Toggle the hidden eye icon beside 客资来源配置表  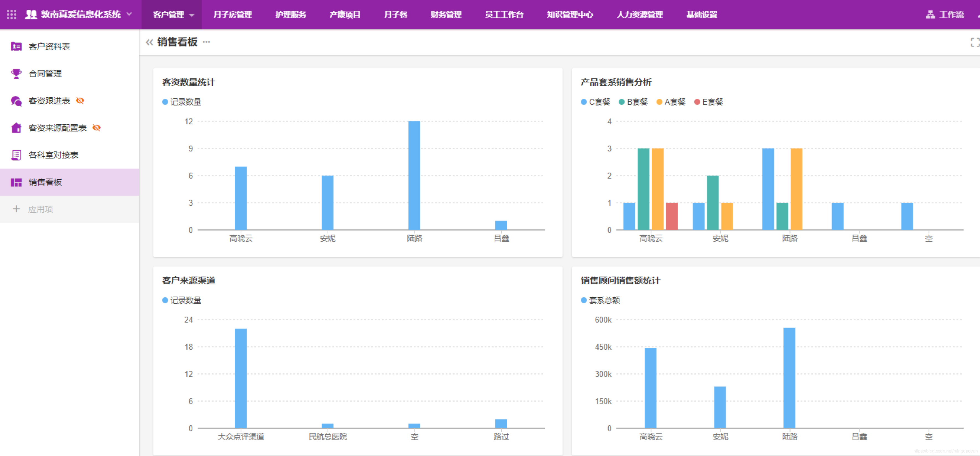point(97,128)
